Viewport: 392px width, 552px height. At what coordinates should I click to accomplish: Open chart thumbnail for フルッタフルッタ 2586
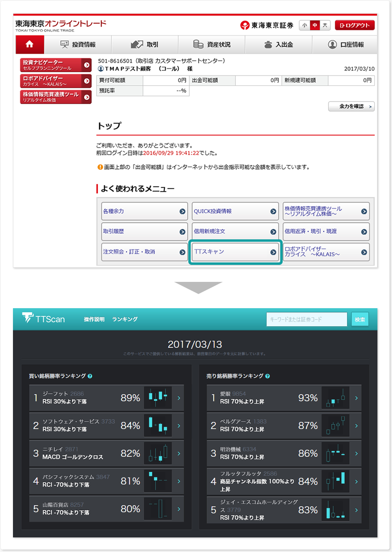[x=335, y=481]
